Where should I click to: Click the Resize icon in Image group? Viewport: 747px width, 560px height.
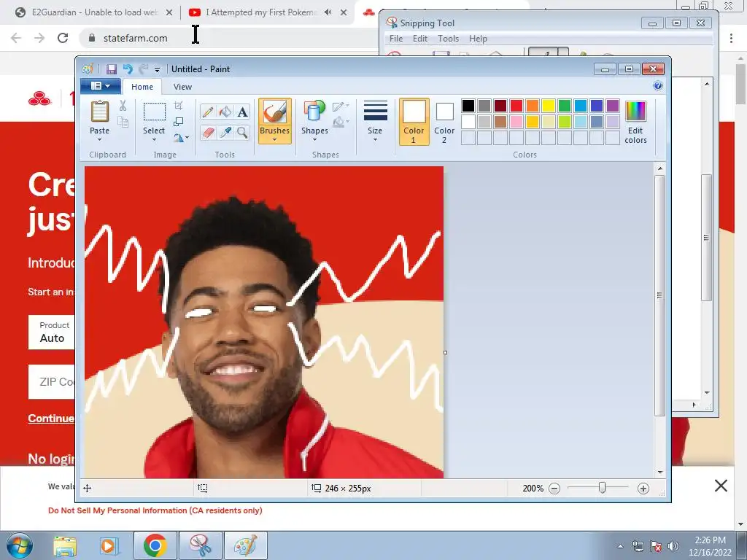click(x=179, y=122)
